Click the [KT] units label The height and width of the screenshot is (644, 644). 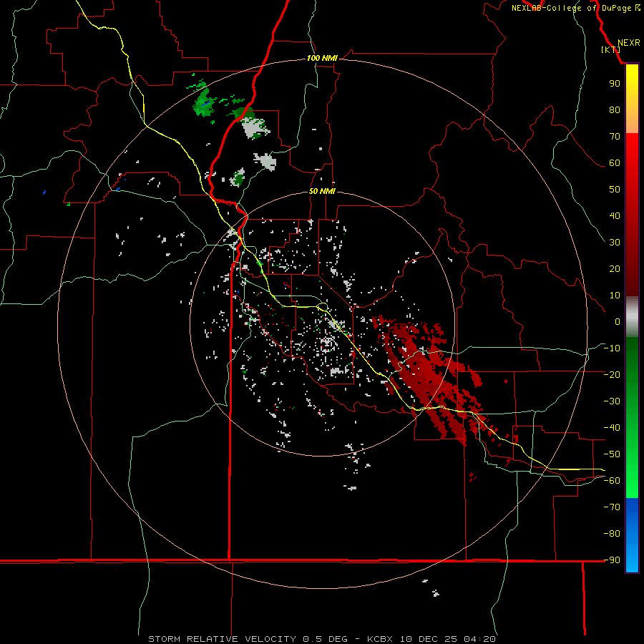[x=611, y=49]
